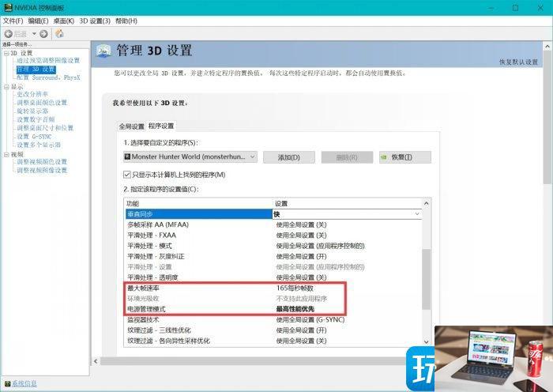Viewport: 553px width, 392px height.
Task: Open 调整视频颜色设置 in the tree
Action: pos(42,162)
